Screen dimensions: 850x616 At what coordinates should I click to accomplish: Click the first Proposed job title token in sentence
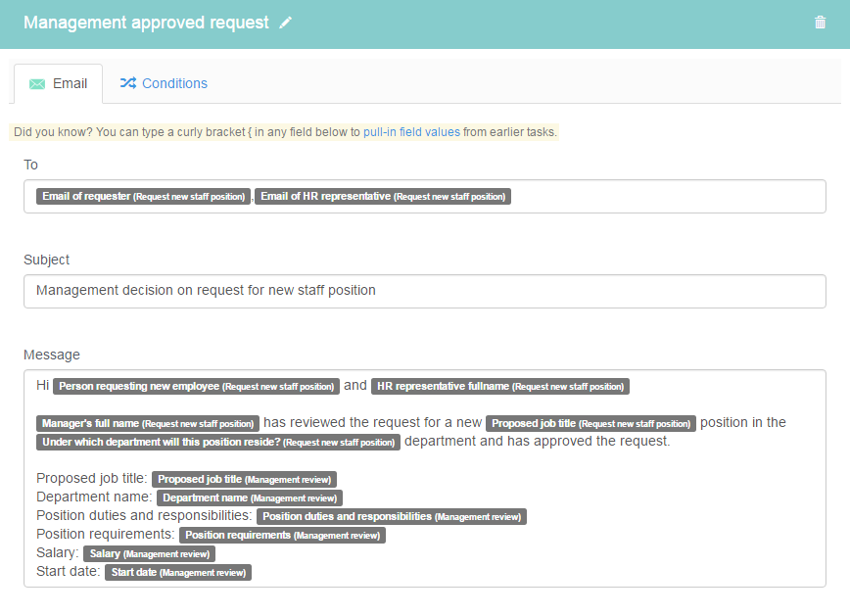click(x=590, y=424)
